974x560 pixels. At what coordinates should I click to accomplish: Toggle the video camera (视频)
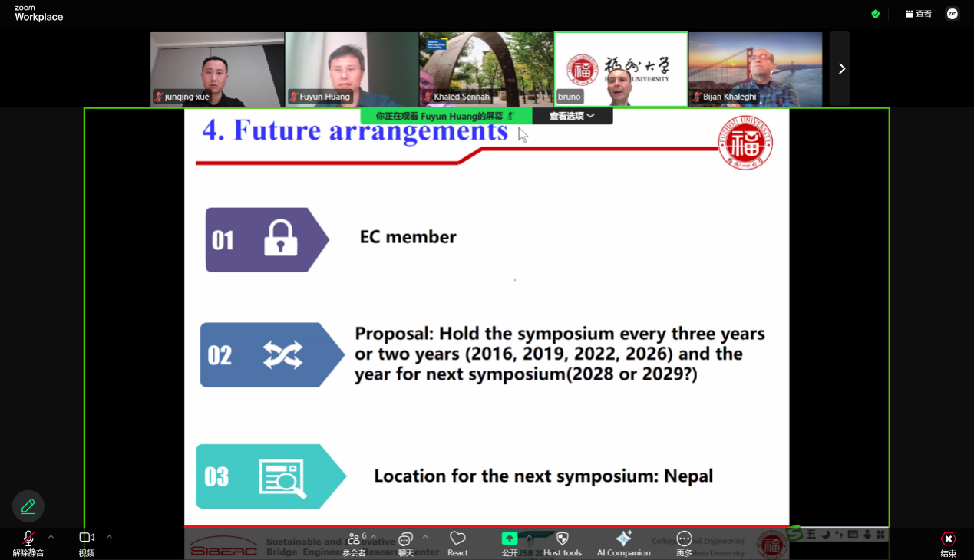[x=87, y=543]
